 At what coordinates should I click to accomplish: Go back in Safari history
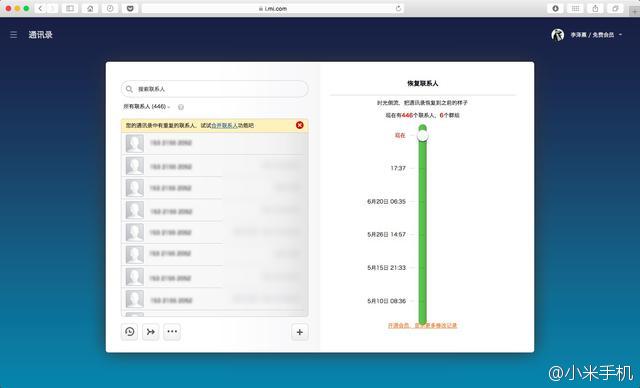40,8
